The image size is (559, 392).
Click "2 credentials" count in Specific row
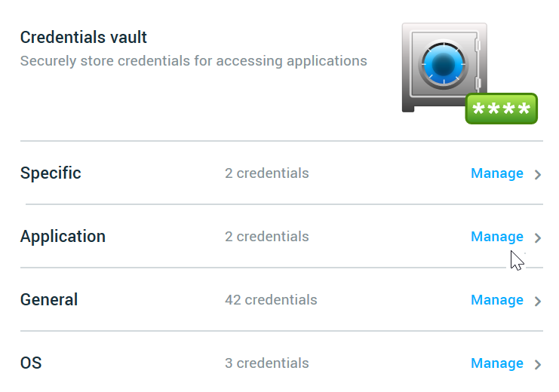266,173
